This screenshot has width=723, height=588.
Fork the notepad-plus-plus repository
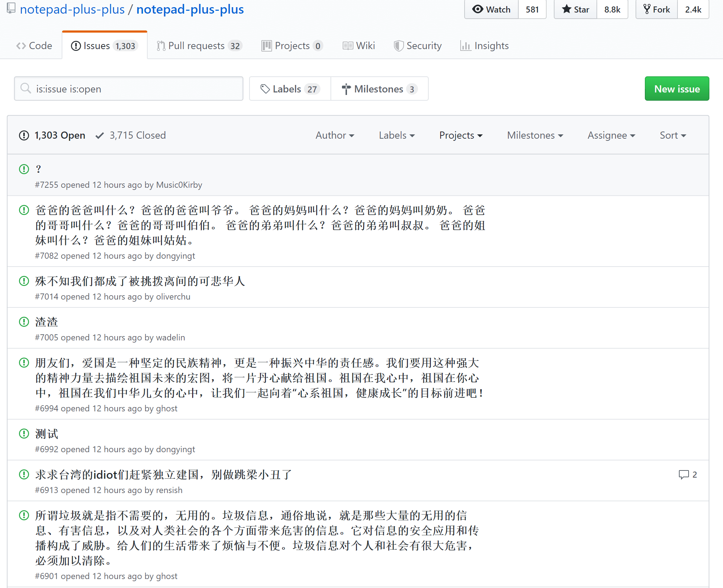pyautogui.click(x=657, y=9)
